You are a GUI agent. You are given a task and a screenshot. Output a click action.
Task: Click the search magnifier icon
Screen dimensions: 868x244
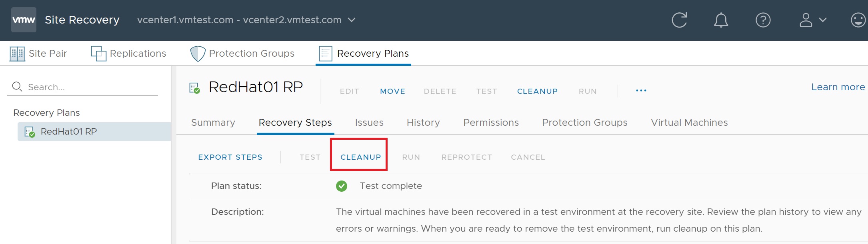(17, 86)
